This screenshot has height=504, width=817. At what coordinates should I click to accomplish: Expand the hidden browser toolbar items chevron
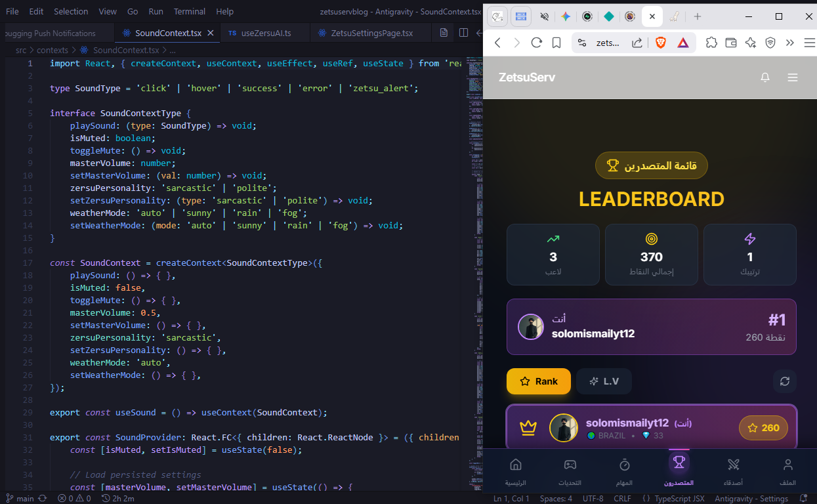[789, 43]
